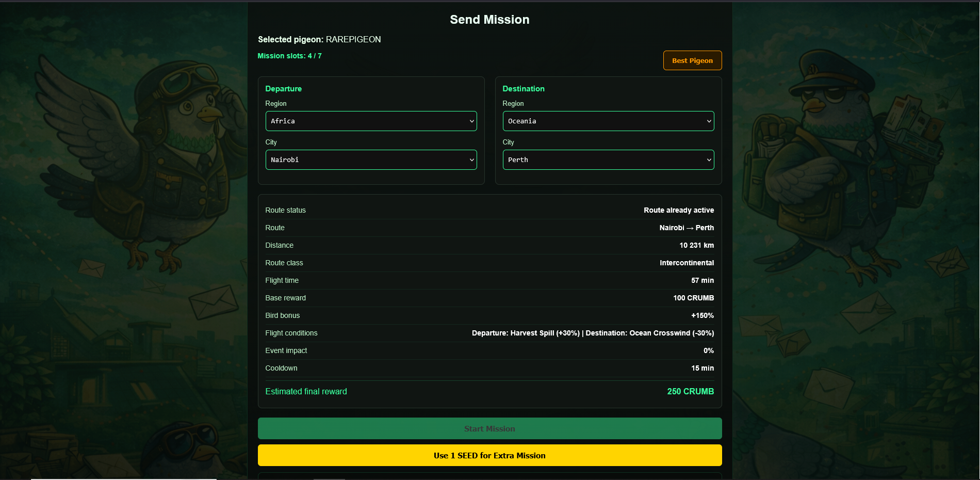Click the chevron arrow on Africa dropdown
The height and width of the screenshot is (480, 980).
(x=471, y=121)
